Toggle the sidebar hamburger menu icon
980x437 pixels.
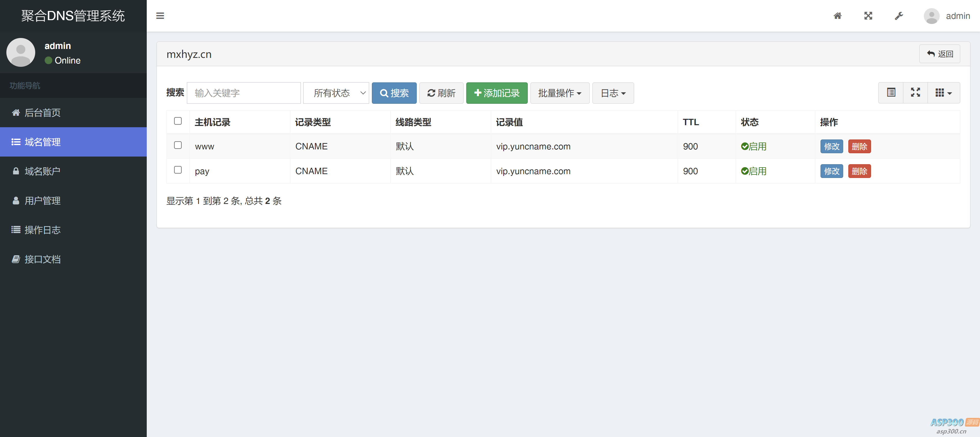160,16
